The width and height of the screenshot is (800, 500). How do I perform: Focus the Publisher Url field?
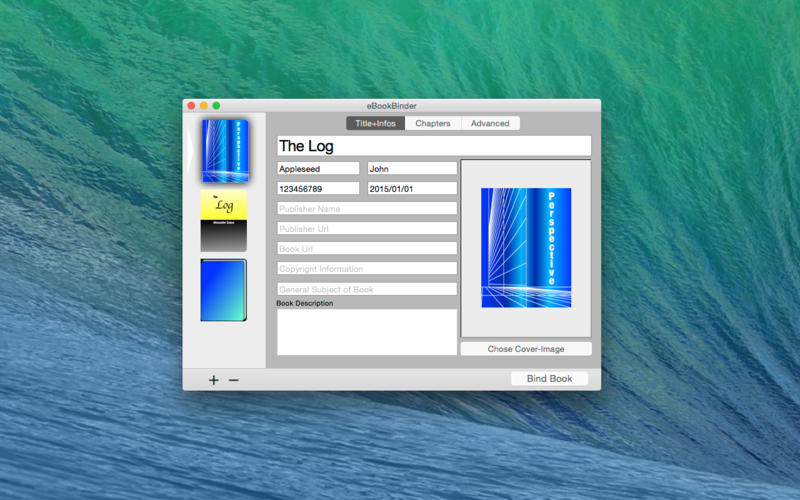click(x=367, y=229)
